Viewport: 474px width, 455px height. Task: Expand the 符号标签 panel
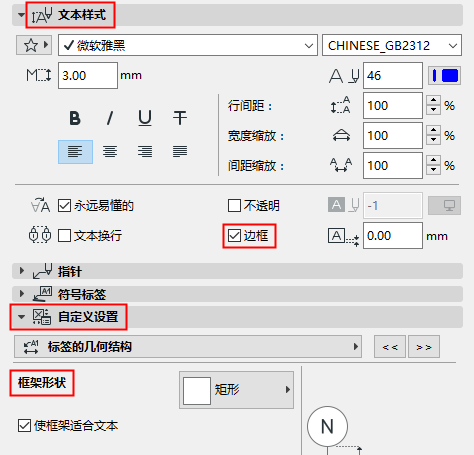[22, 294]
